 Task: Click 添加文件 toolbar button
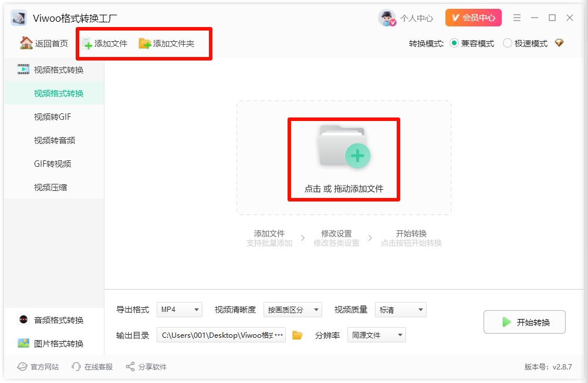click(105, 43)
